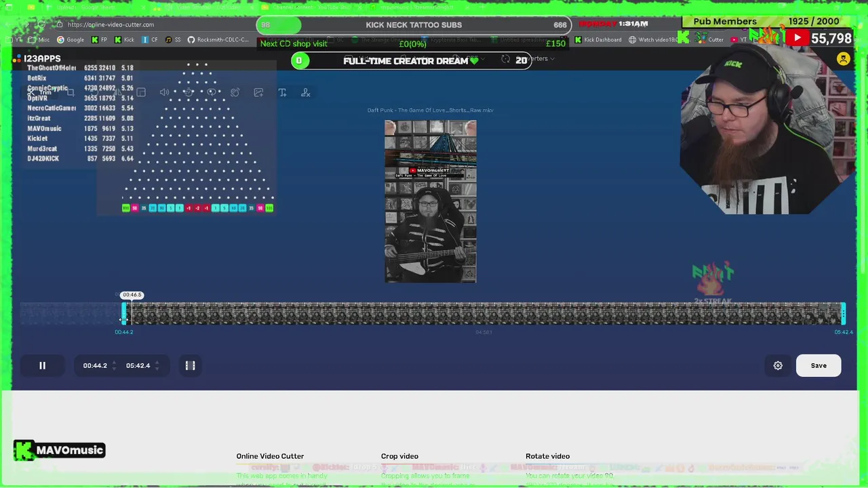Open the Remove logo tool icon

point(306,92)
